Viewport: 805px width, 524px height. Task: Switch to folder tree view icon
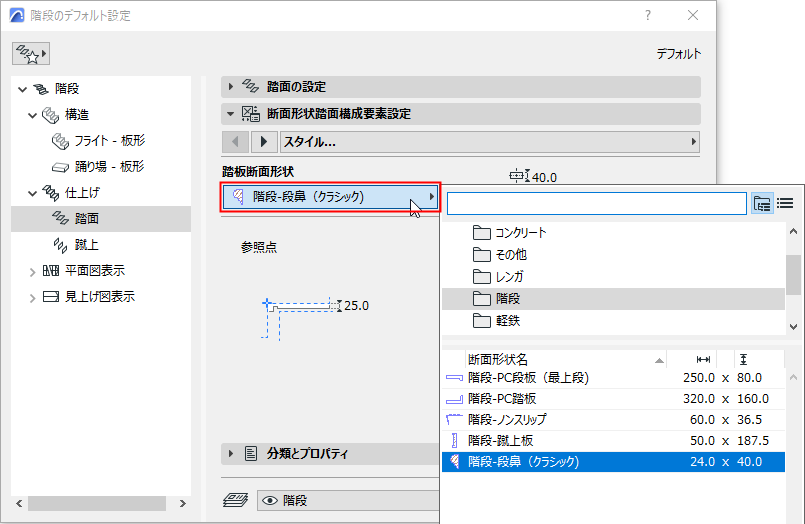coord(762,204)
